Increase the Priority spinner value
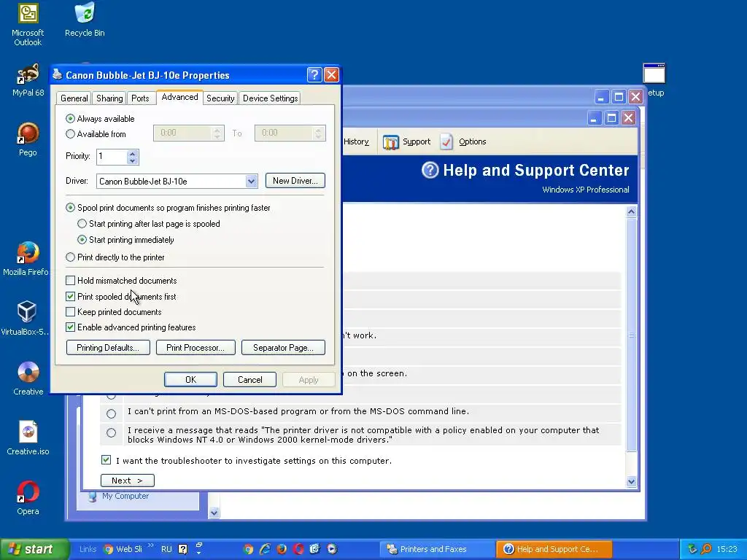The height and width of the screenshot is (560, 747). pyautogui.click(x=133, y=153)
